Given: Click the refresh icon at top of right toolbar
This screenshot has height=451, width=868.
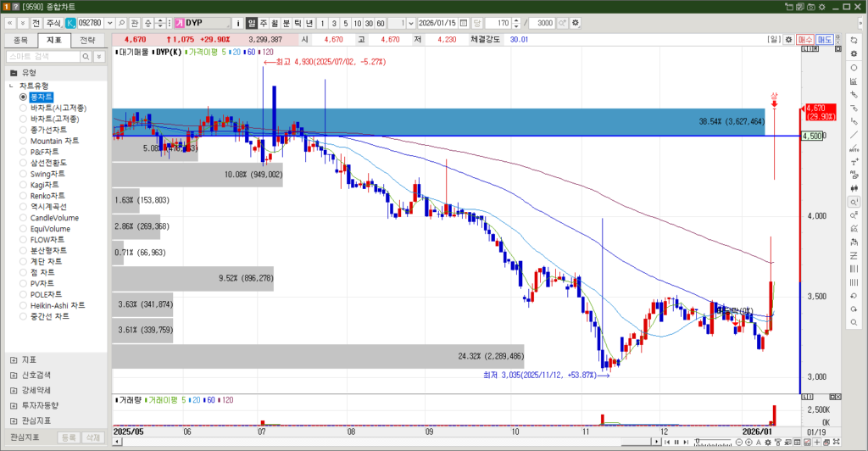Looking at the screenshot, I should point(854,41).
